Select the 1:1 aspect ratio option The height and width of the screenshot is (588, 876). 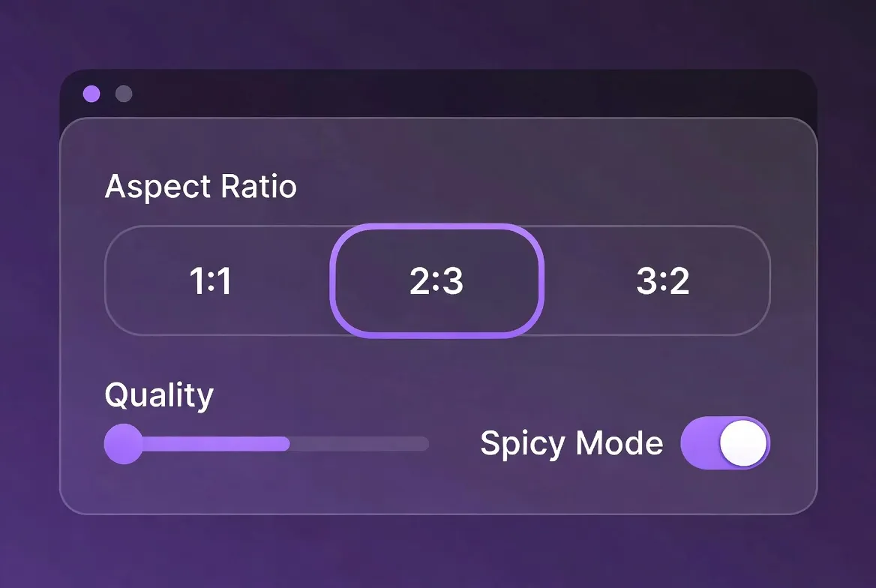point(211,281)
